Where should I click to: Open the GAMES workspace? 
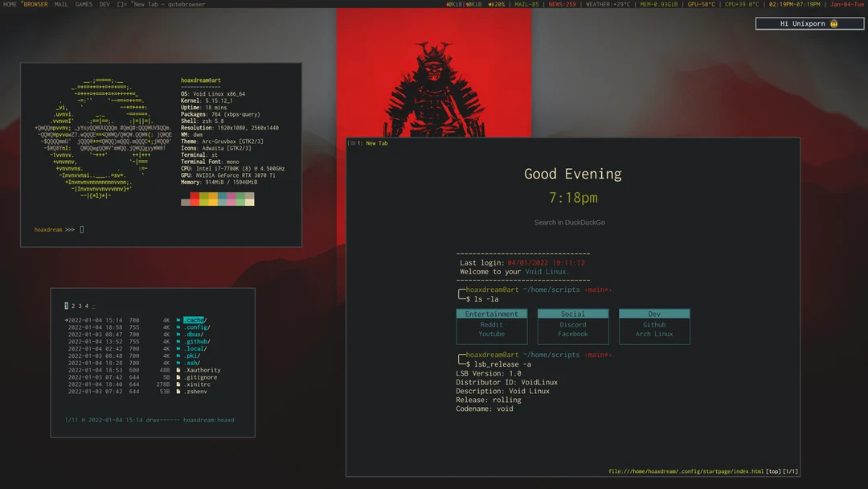pyautogui.click(x=84, y=3)
